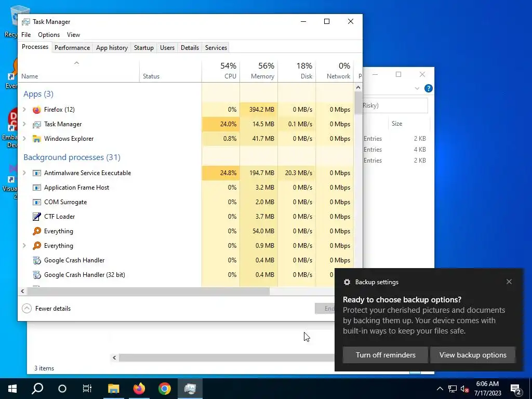Click the Task Manager process row icon
Viewport: 532px width, 399px height.
pyautogui.click(x=37, y=124)
